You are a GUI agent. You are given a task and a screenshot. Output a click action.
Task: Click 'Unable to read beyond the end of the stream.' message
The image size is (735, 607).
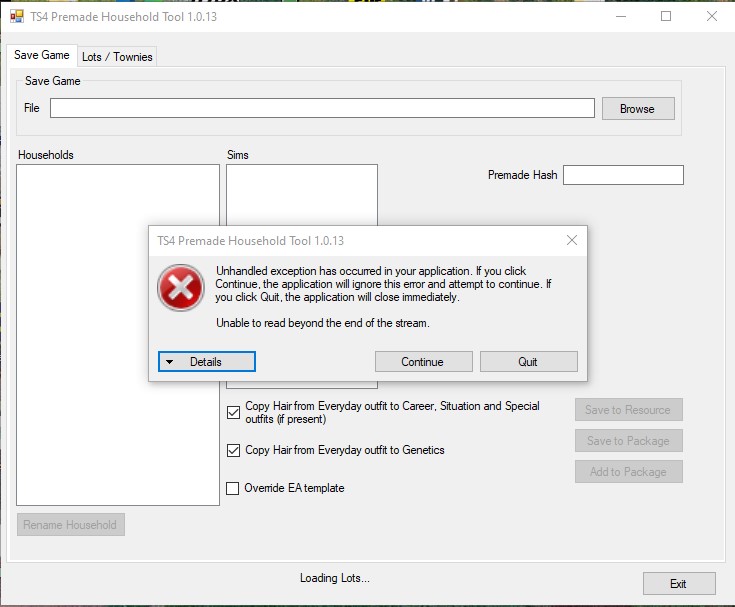[x=322, y=323]
